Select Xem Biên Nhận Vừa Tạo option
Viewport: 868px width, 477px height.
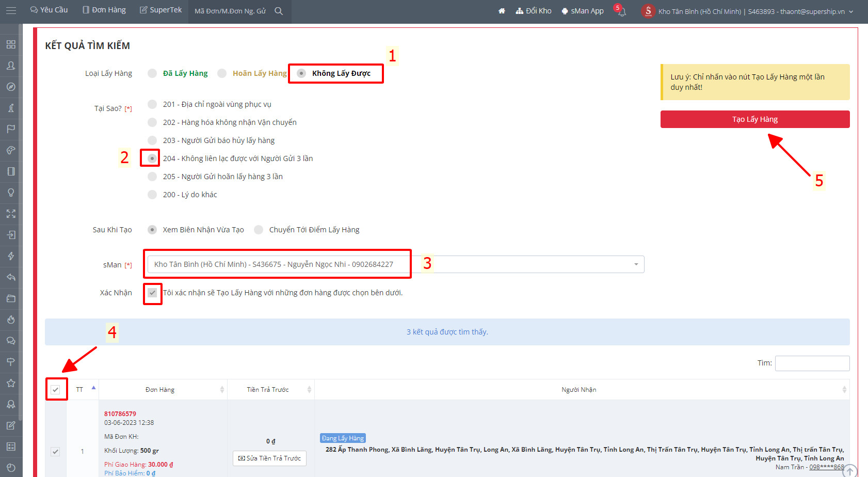click(152, 230)
